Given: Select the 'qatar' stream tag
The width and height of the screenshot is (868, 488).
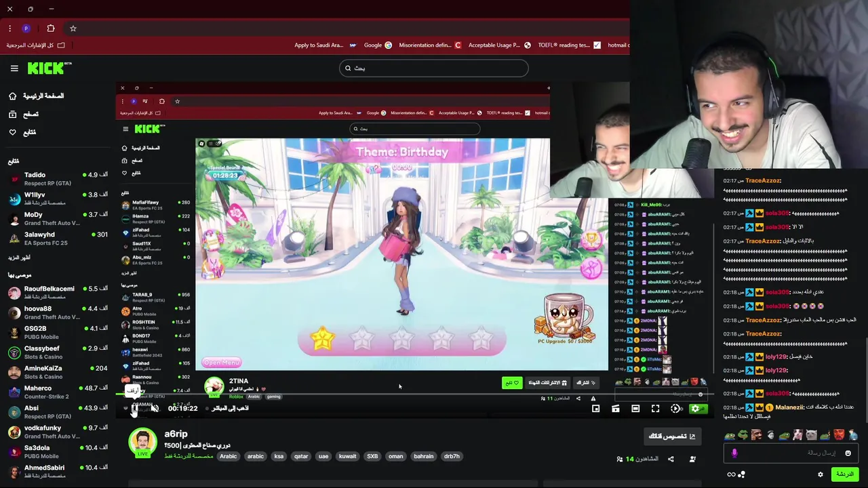Looking at the screenshot, I should 301,456.
